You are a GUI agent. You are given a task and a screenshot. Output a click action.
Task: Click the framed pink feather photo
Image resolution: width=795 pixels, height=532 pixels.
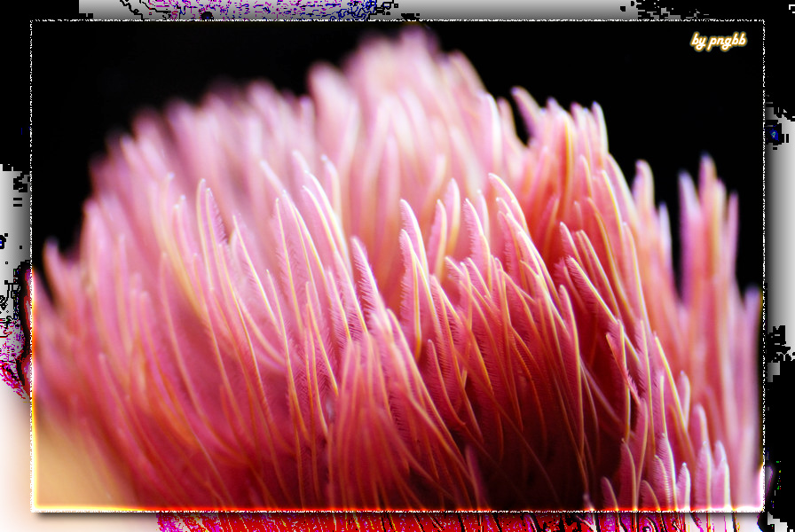[397, 266]
